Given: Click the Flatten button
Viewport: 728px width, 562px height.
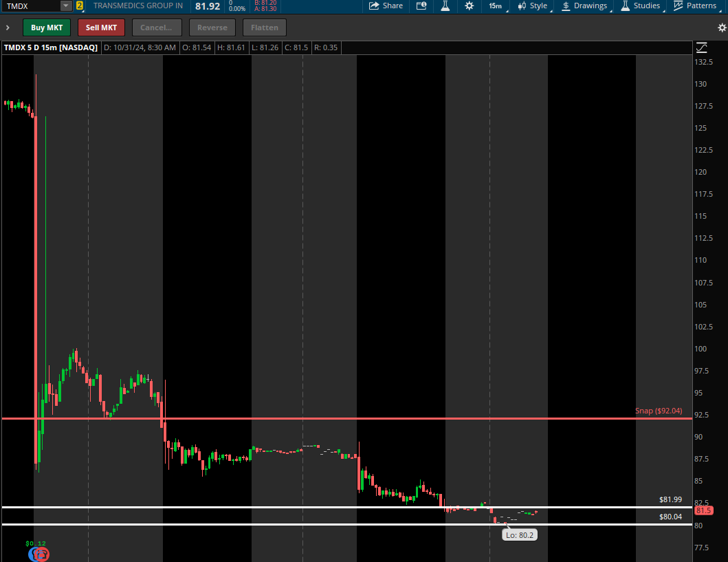Looking at the screenshot, I should (265, 28).
